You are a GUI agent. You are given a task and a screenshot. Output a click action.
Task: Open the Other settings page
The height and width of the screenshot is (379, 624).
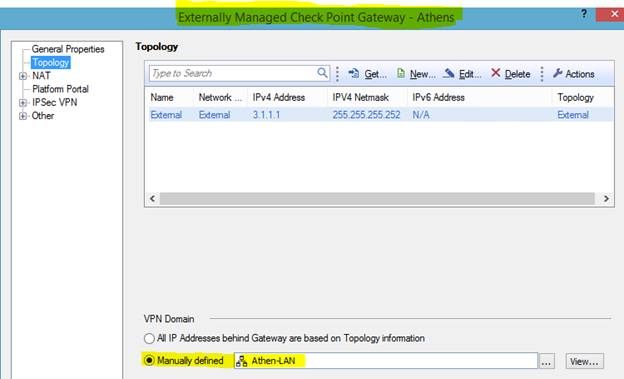[x=43, y=116]
